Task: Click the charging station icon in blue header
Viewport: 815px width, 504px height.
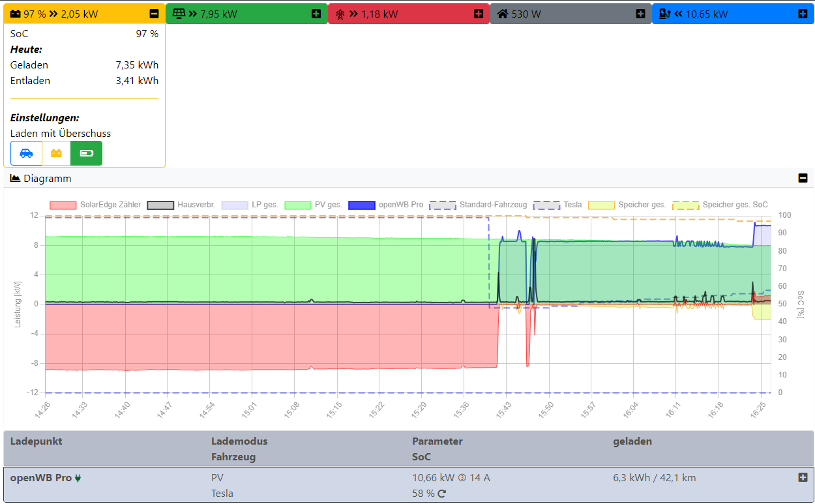Action: pyautogui.click(x=664, y=14)
